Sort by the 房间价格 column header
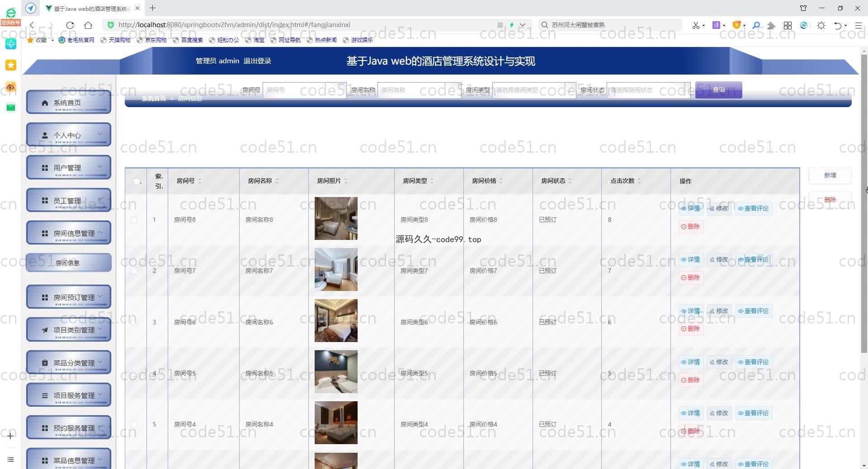 click(x=487, y=181)
